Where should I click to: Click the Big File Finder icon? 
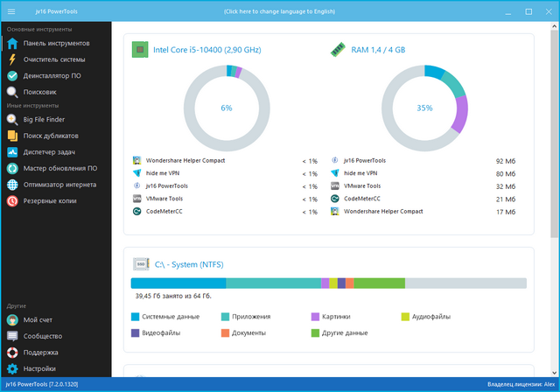(12, 119)
